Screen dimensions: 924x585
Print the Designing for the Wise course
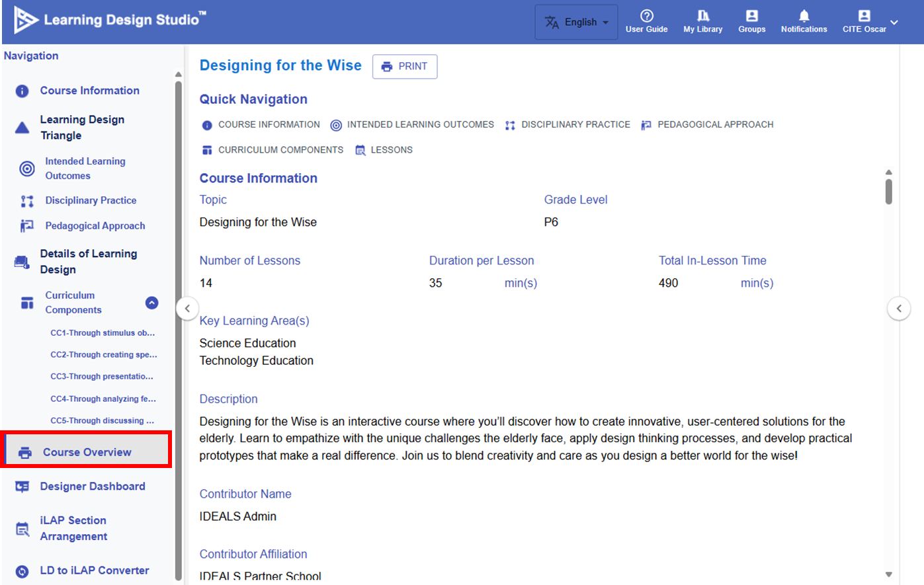click(405, 67)
